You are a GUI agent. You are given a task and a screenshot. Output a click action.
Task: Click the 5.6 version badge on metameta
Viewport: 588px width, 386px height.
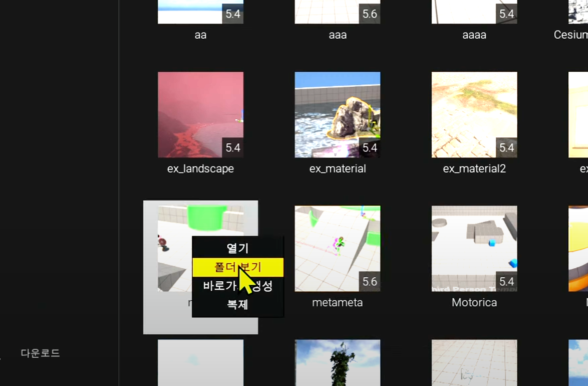point(369,281)
